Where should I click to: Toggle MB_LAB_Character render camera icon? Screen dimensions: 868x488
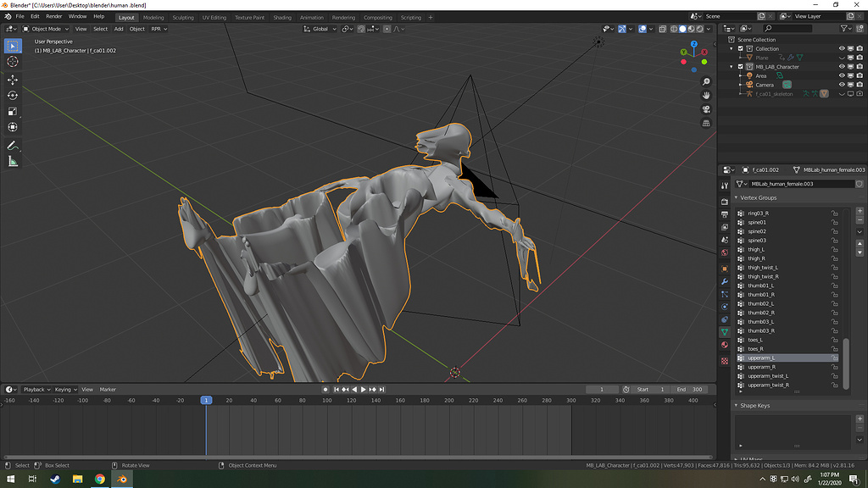860,67
